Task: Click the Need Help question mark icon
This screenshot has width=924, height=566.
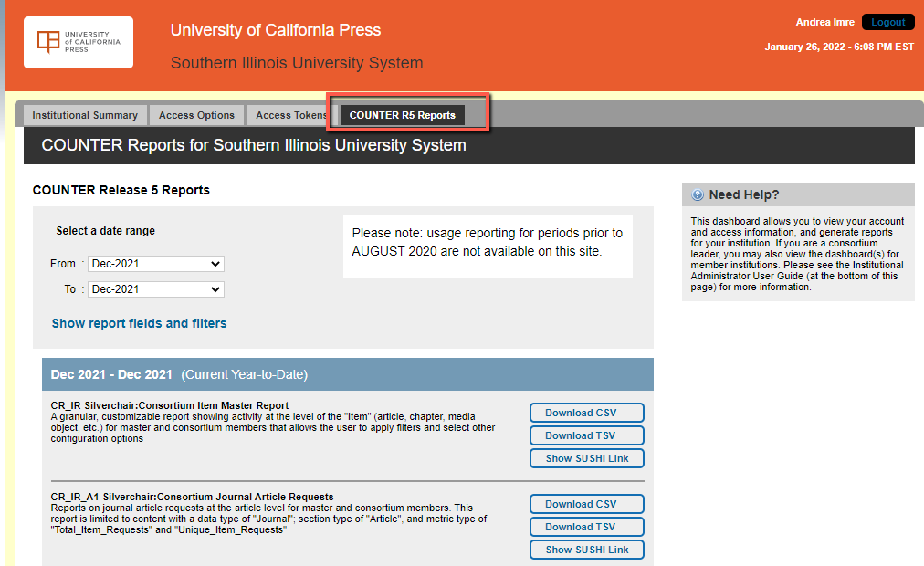Action: click(x=698, y=195)
